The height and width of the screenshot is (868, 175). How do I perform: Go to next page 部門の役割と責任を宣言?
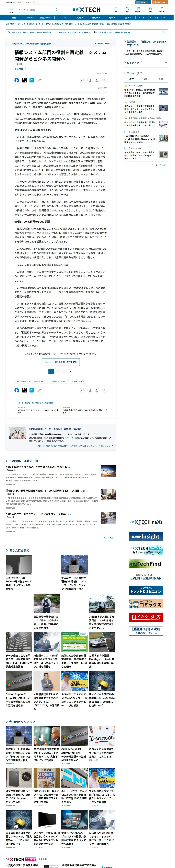[x=61, y=362]
